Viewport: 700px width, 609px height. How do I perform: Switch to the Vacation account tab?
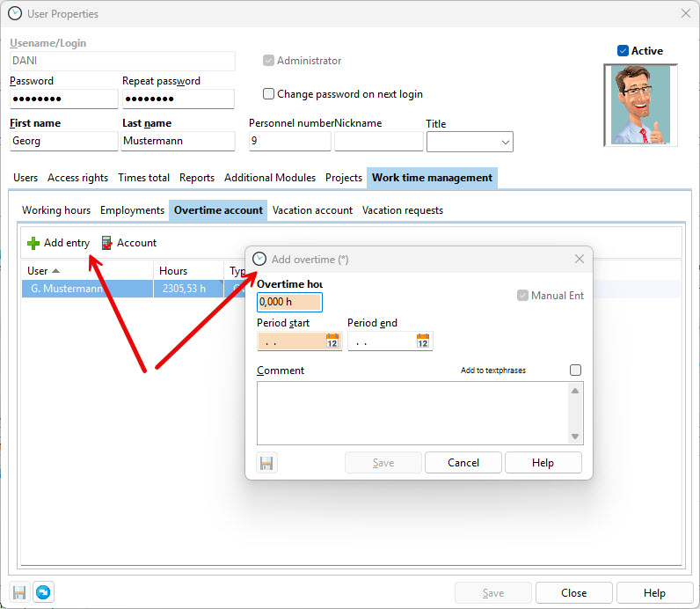click(312, 210)
